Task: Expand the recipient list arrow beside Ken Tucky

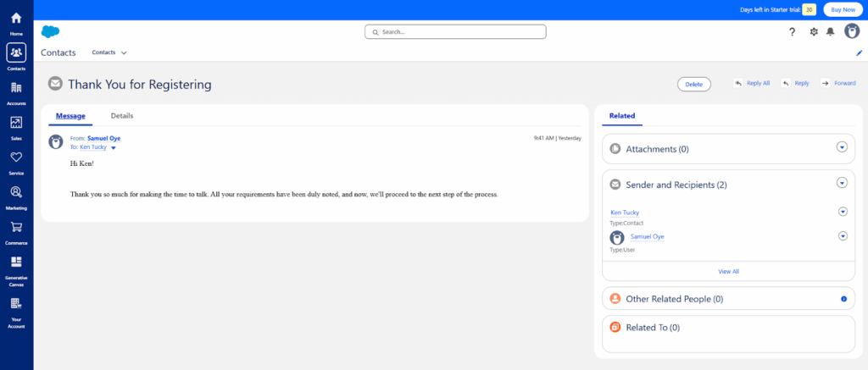Action: 114,147
